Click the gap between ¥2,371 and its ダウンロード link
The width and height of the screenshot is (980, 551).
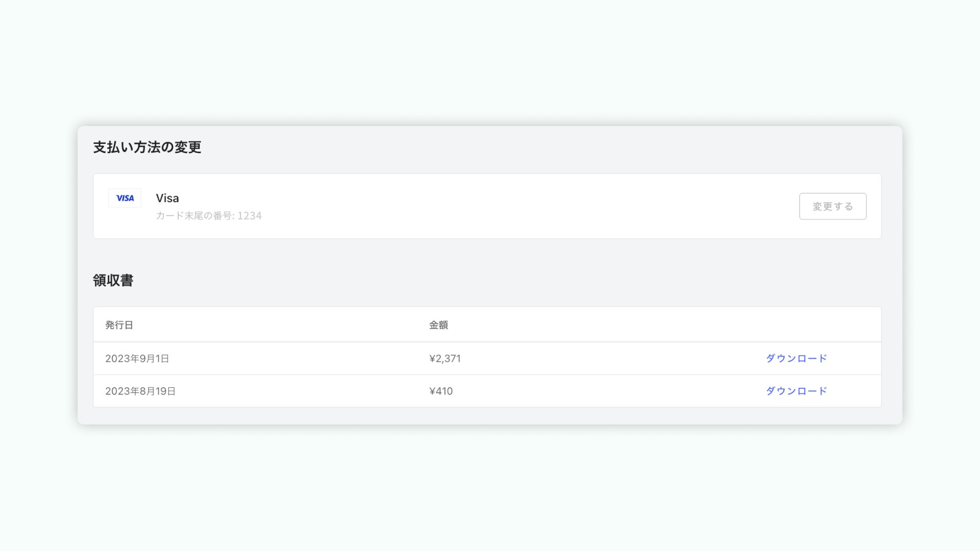tap(612, 359)
